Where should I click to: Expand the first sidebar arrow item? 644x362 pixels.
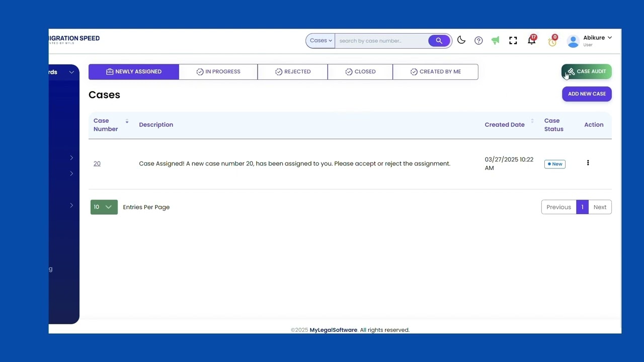71,158
